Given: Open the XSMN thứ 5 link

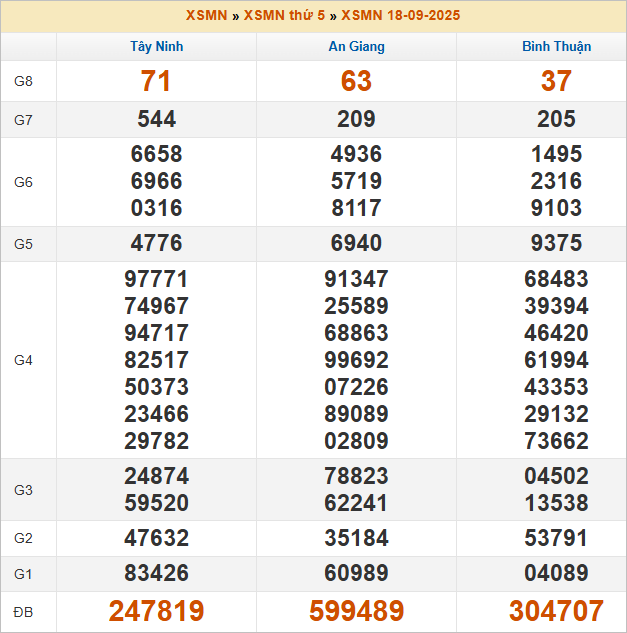Looking at the screenshot, I should pos(284,16).
